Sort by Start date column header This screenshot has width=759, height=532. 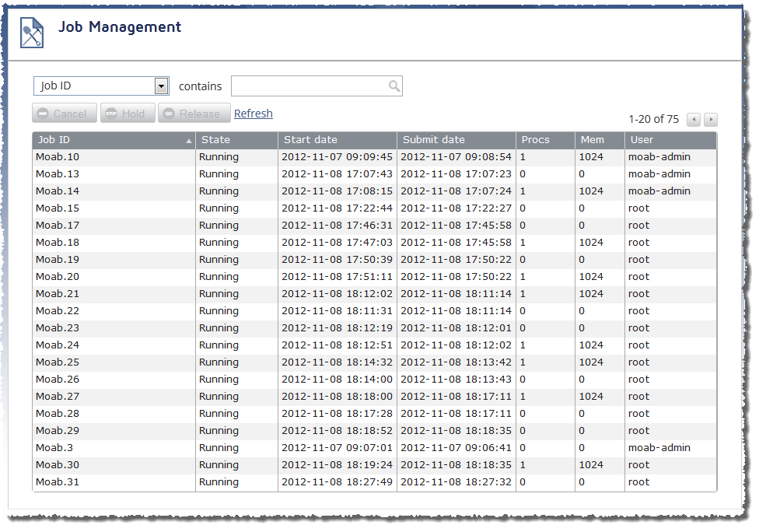tap(338, 140)
